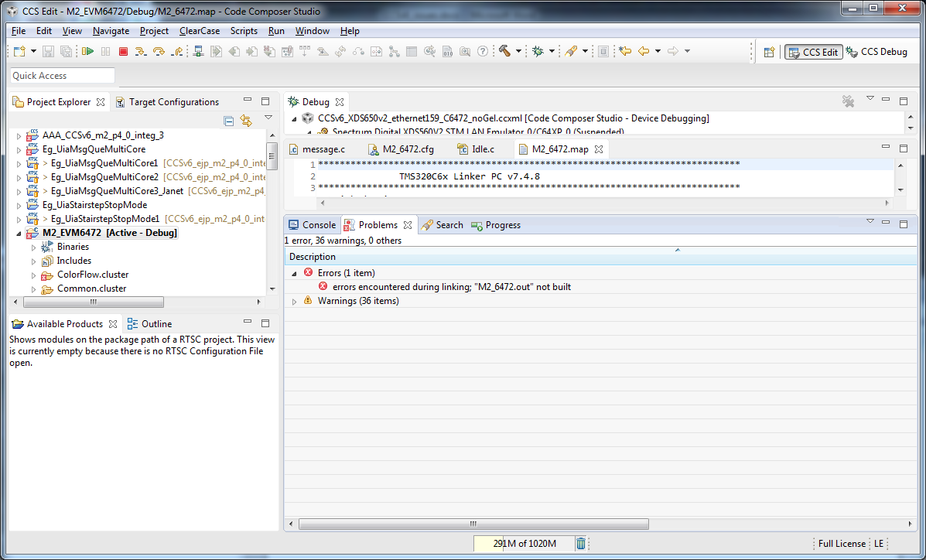Expand the Includes folder
The width and height of the screenshot is (926, 560).
tap(34, 261)
